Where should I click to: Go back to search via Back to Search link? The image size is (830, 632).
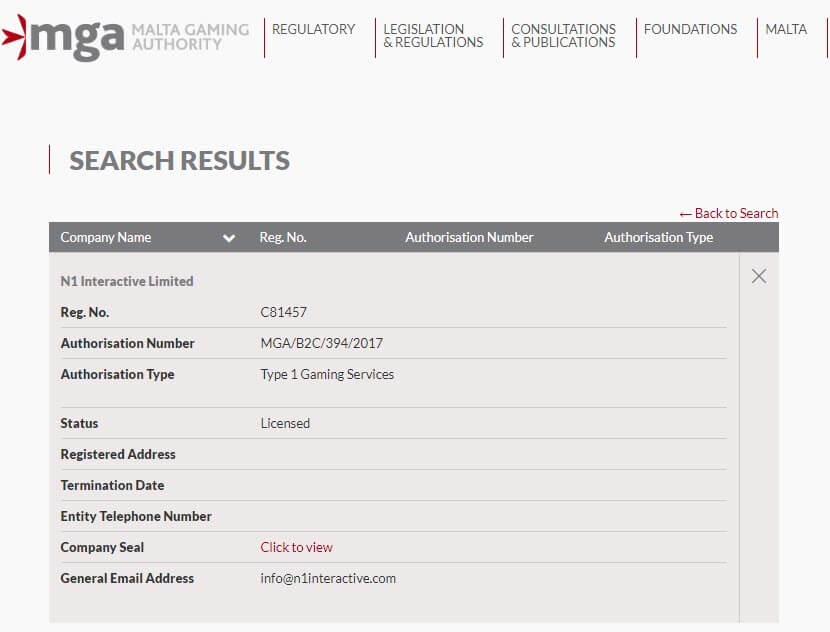[729, 213]
